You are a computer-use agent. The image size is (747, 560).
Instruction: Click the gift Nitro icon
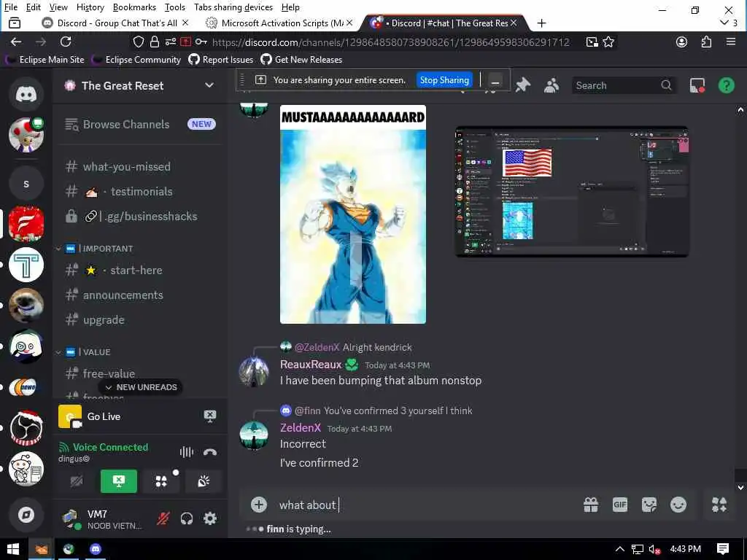point(591,505)
